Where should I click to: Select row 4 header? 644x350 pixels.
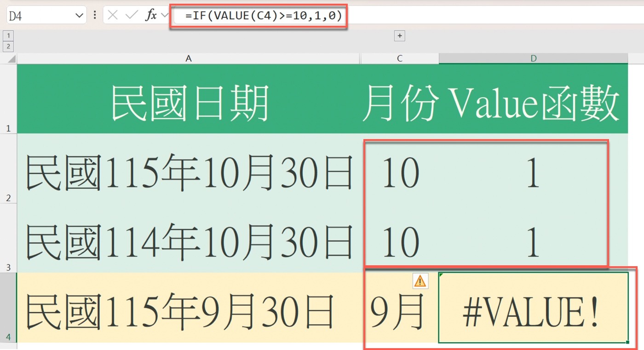(x=8, y=308)
